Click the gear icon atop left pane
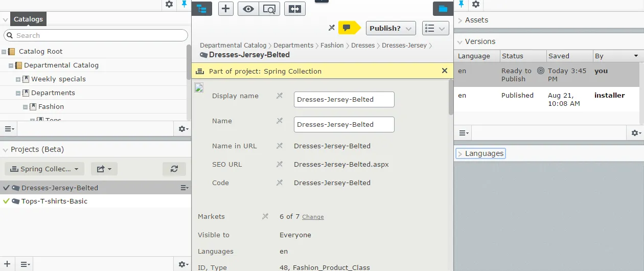 169,4
